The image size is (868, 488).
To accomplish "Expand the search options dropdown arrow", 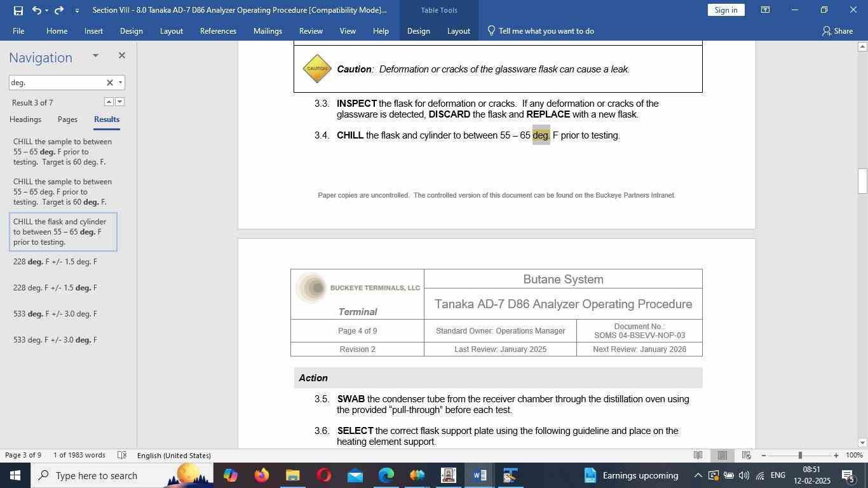I will pyautogui.click(x=120, y=83).
